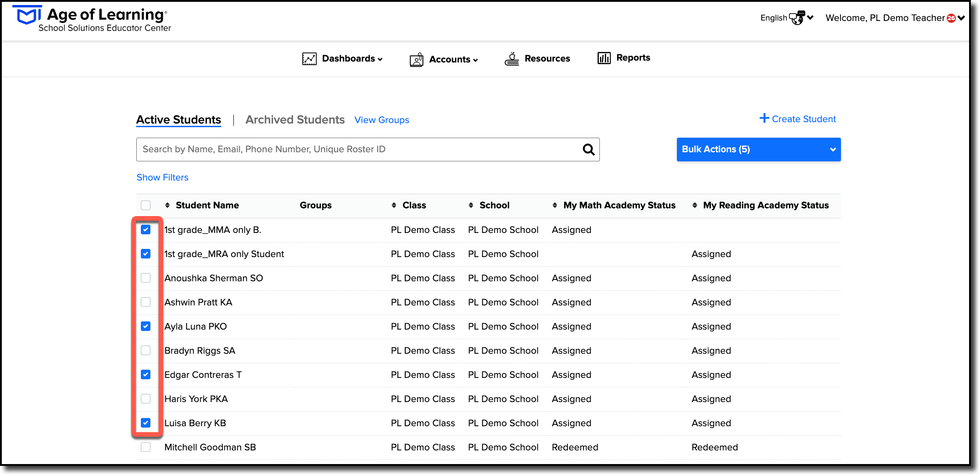Click the plus icon beside Create Student
The height and width of the screenshot is (475, 980).
click(x=764, y=118)
